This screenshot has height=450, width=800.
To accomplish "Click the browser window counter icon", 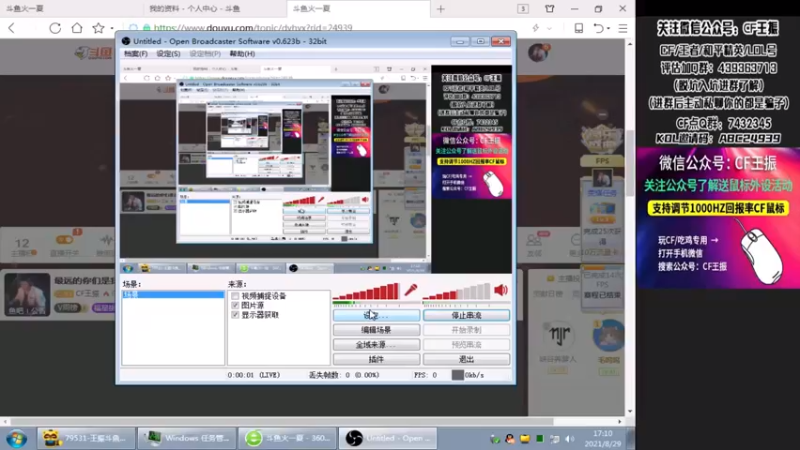I will coord(523,9).
